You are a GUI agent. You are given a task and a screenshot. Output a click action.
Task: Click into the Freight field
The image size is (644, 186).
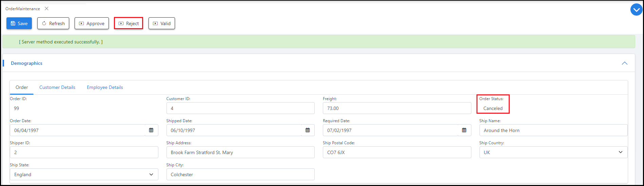click(396, 108)
